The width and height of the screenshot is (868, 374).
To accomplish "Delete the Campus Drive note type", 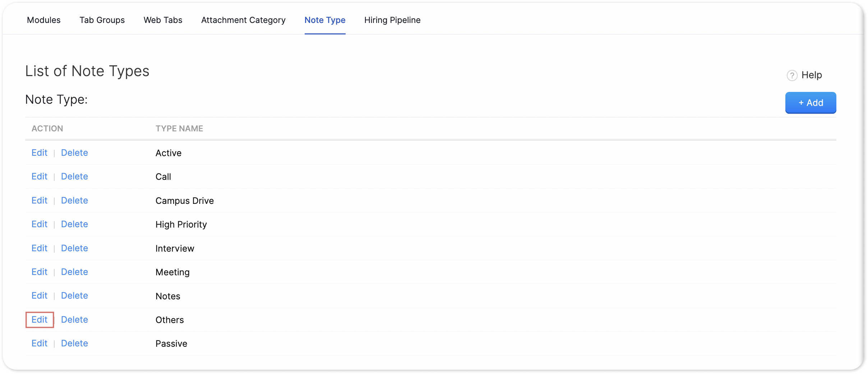I will click(74, 200).
